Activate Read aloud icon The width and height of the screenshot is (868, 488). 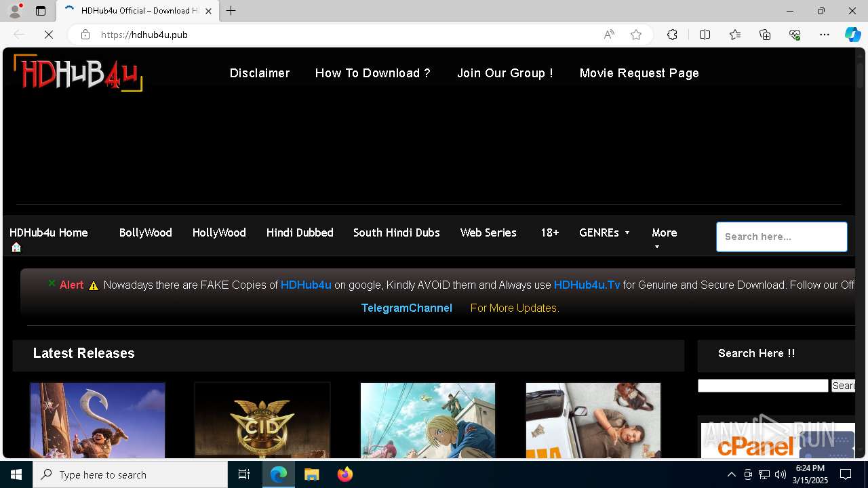(x=609, y=35)
